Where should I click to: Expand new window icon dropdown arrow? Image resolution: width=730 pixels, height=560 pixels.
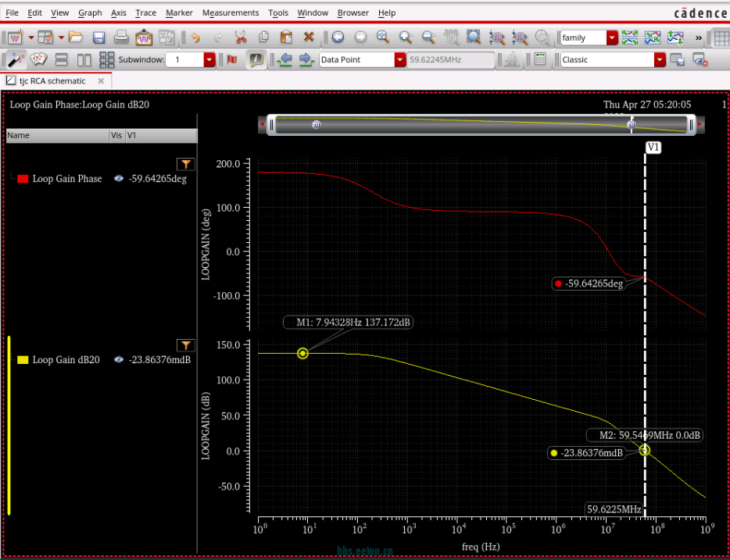pyautogui.click(x=31, y=37)
